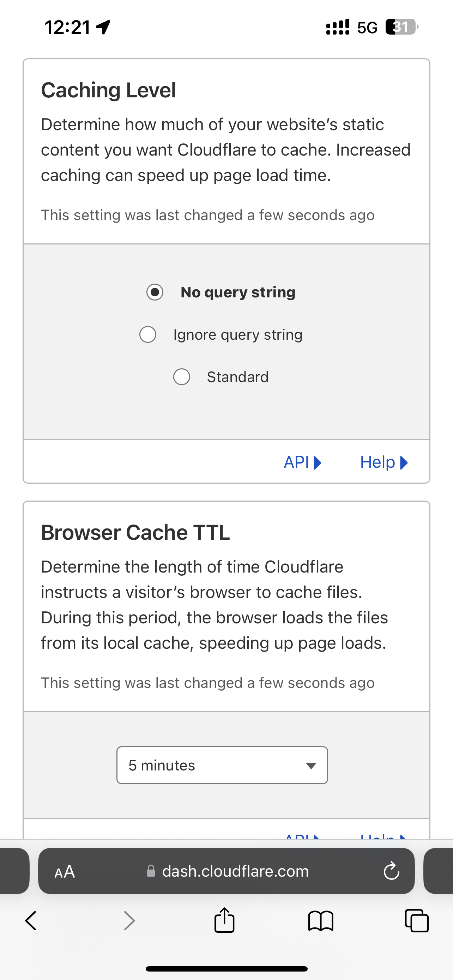Tap the Ignore query string label
Screen dimensions: 453x980
pos(238,335)
